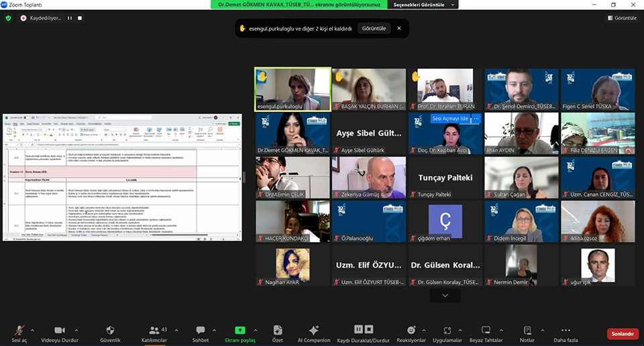Open Daha fazla more menu
The height and width of the screenshot is (346, 644).
(565, 332)
